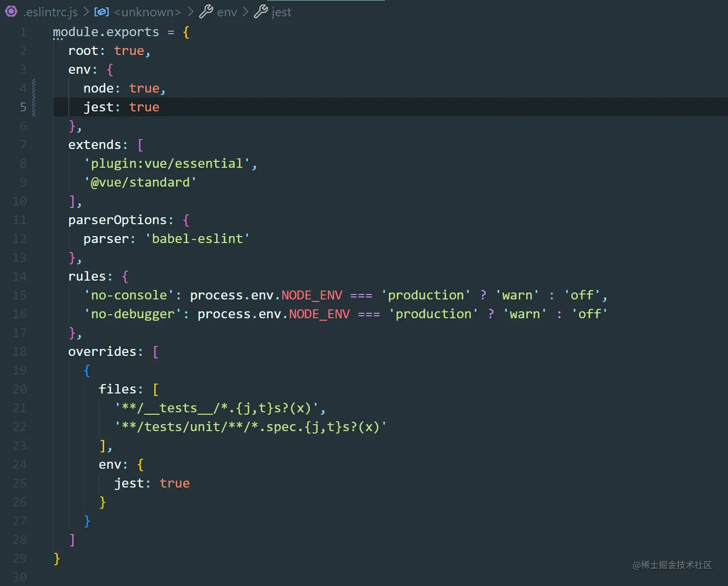The image size is (728, 586).
Task: Click the '**/tests/unit/**/*.spec.{j,t}s?(x)' string
Action: tap(251, 427)
